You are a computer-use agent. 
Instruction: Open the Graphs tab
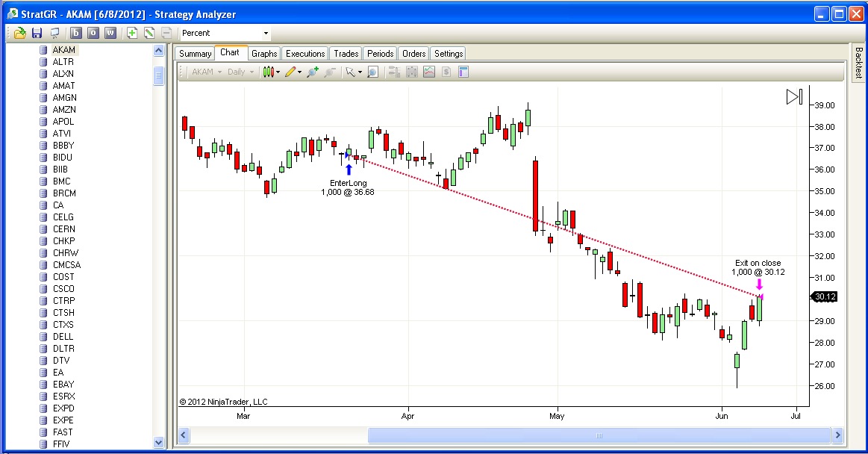coord(264,54)
